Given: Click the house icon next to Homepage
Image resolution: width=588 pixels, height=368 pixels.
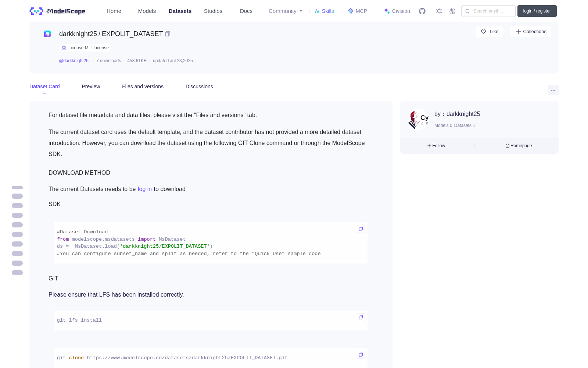Looking at the screenshot, I should [508, 146].
